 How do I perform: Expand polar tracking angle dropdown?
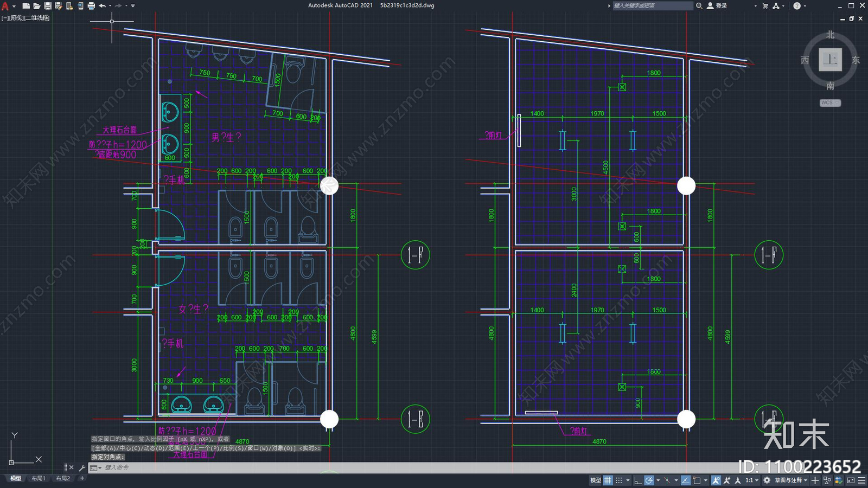(658, 480)
